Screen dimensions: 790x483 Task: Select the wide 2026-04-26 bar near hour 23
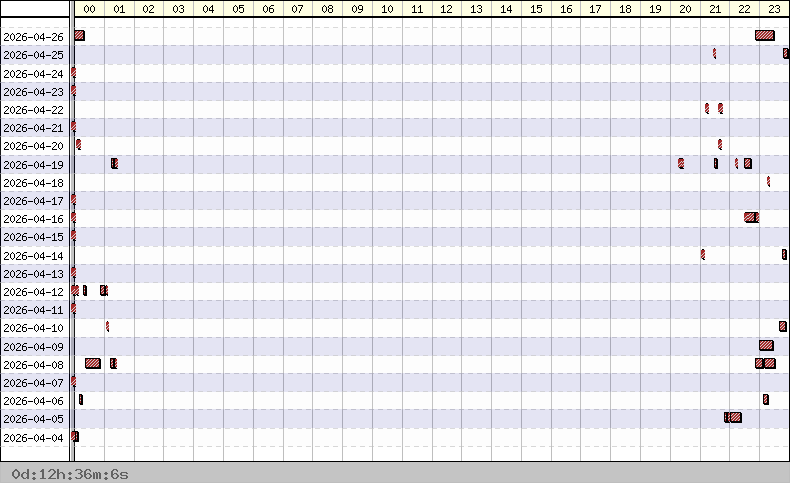pyautogui.click(x=764, y=36)
